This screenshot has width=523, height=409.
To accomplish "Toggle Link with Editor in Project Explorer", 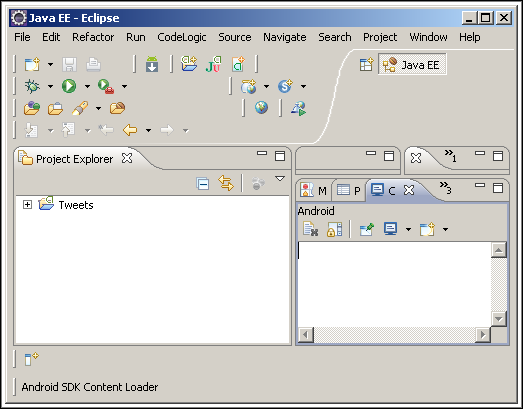I will (226, 183).
